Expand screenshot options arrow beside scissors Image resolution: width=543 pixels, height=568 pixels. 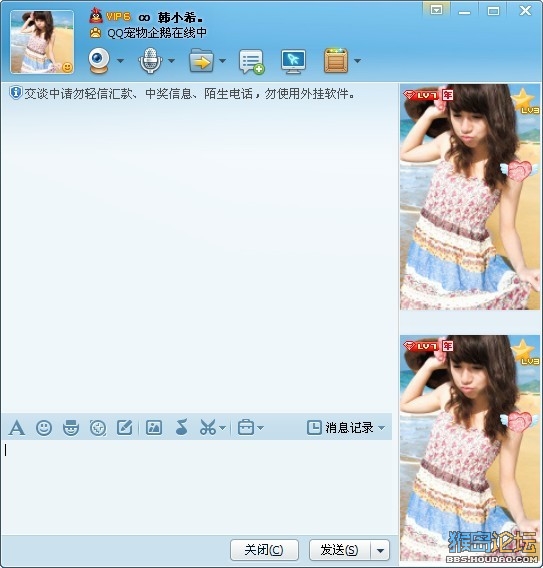(x=223, y=428)
